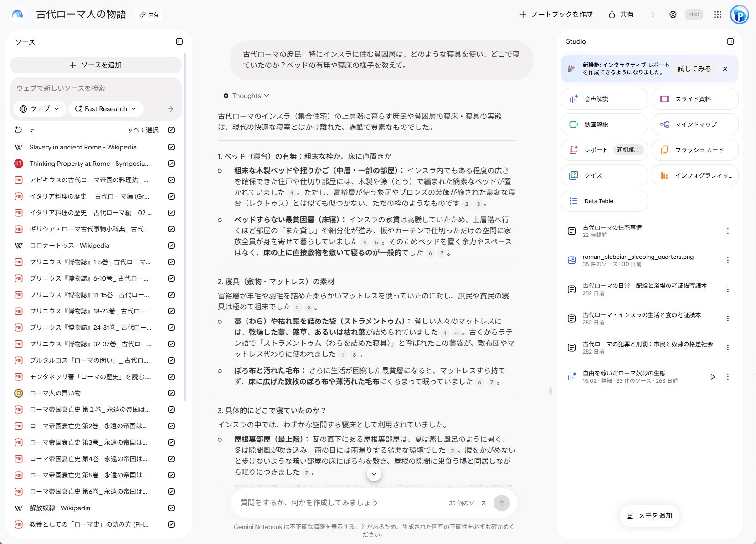
Task: Play 自由を稼いだローマ奴隷の生態 audio
Action: [713, 377]
